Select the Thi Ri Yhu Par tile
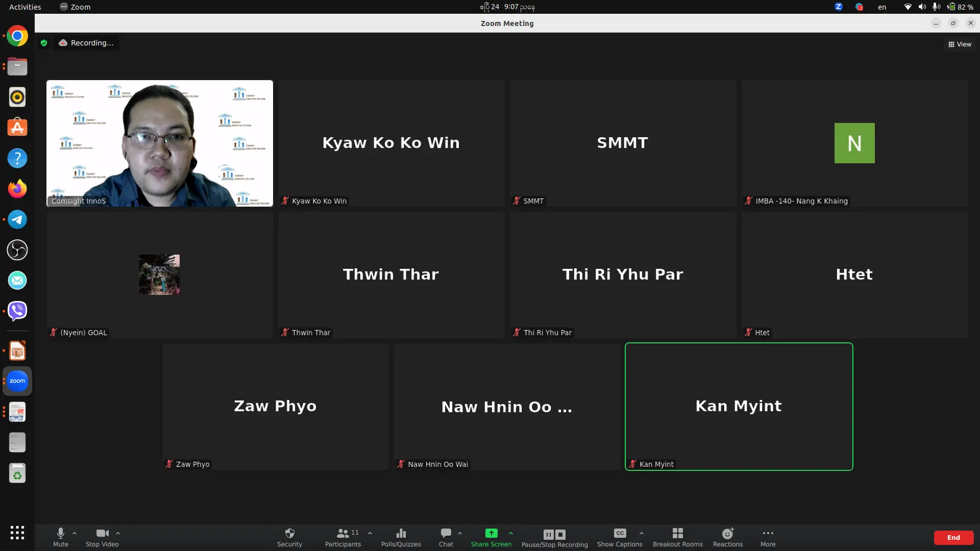This screenshot has height=551, width=980. pyautogui.click(x=623, y=275)
